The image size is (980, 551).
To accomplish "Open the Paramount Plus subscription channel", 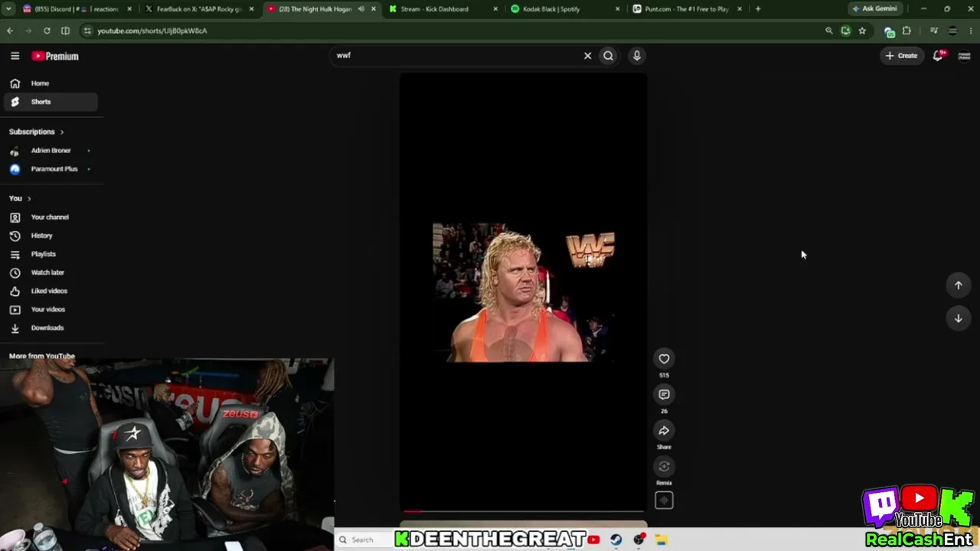I will [51, 169].
